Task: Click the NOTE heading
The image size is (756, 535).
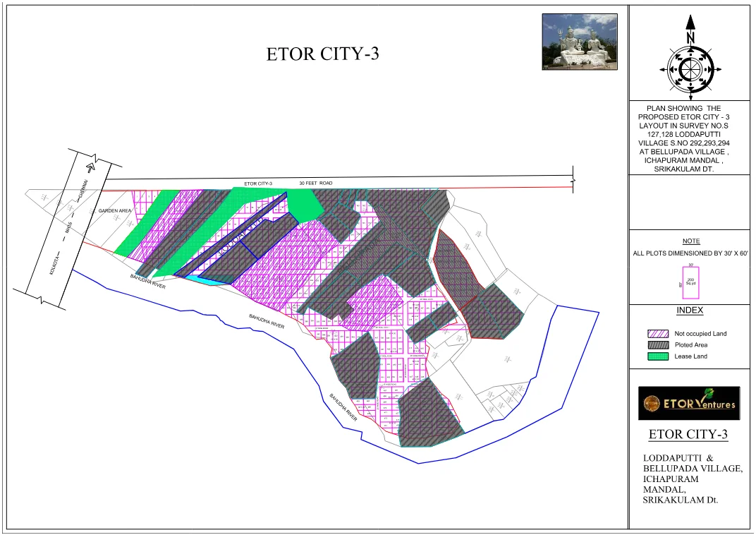Action: [691, 241]
